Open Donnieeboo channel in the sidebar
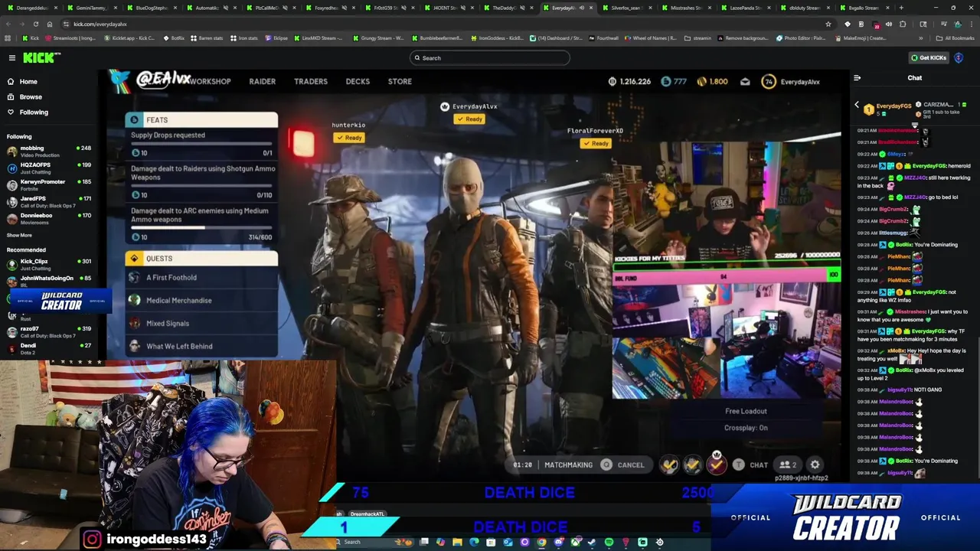This screenshot has width=980, height=551. coord(48,218)
